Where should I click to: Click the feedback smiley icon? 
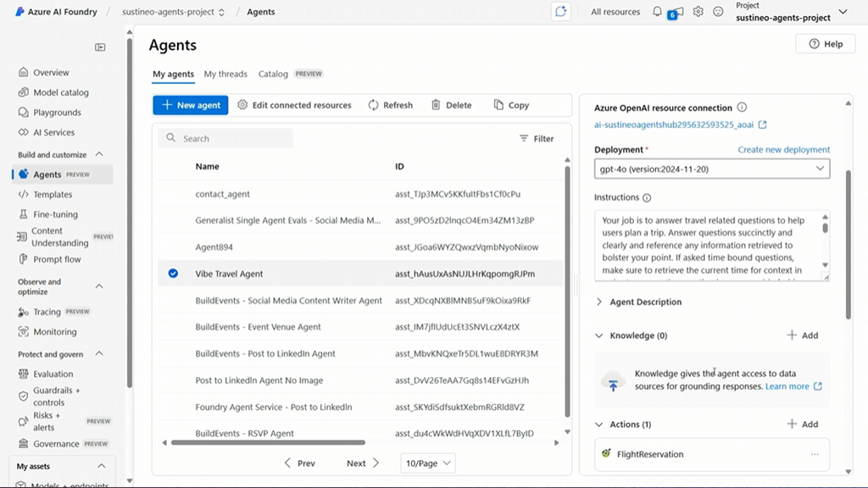pos(719,12)
